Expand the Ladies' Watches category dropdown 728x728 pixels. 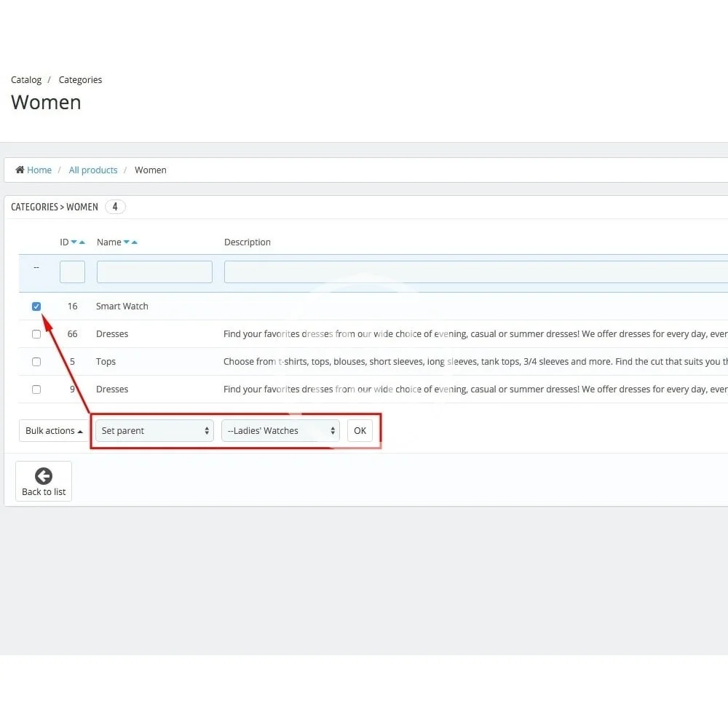point(280,431)
